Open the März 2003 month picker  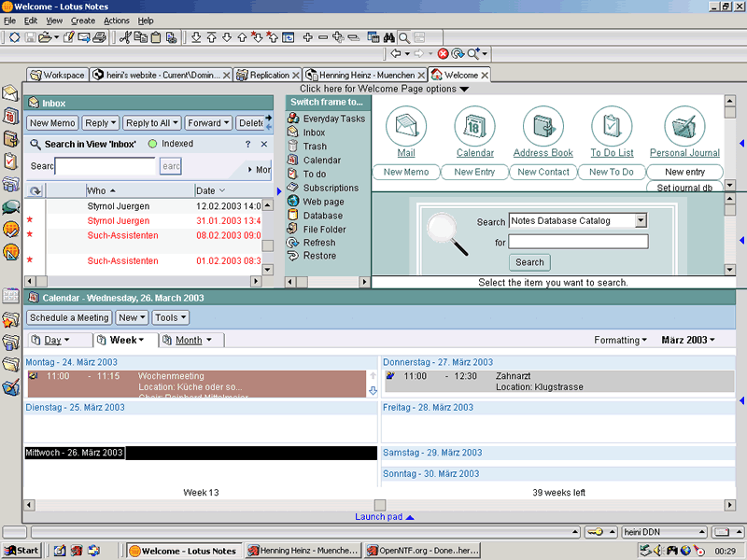coord(688,340)
